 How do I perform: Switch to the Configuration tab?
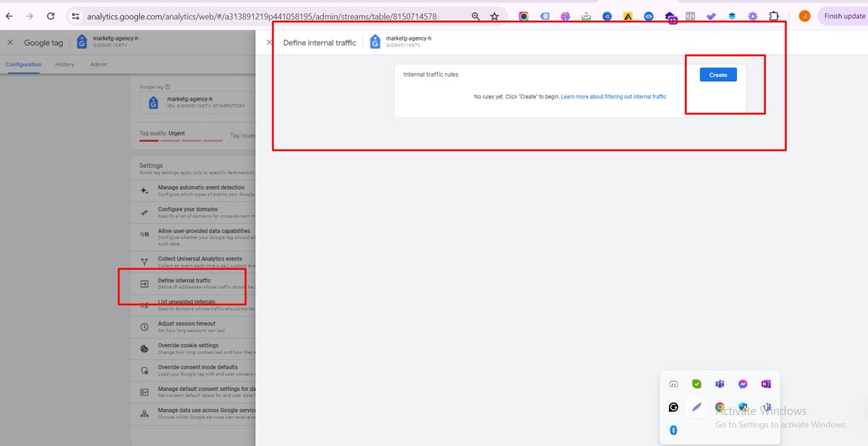(23, 64)
